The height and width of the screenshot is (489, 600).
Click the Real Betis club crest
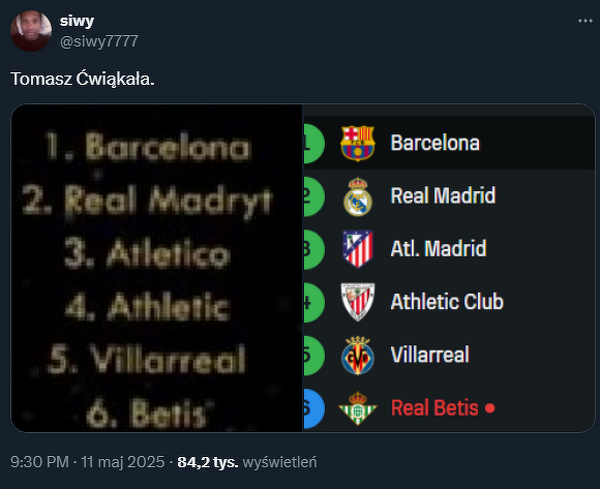357,408
